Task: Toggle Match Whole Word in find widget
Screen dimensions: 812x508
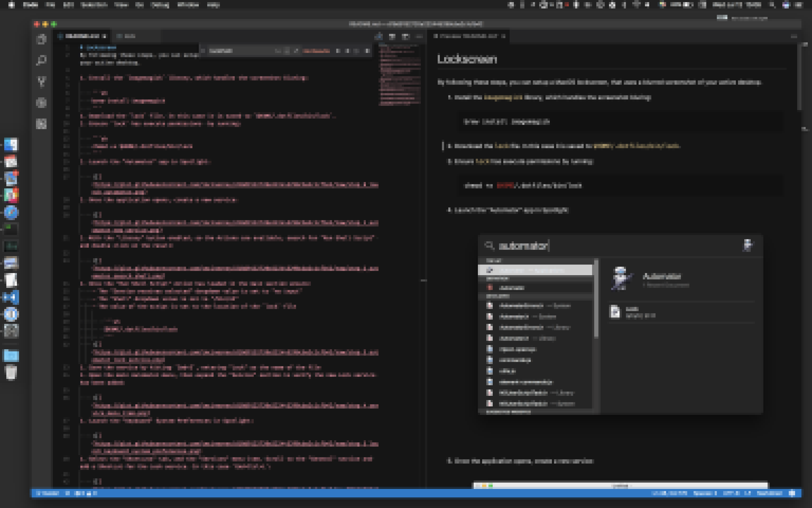Action: 287,51
